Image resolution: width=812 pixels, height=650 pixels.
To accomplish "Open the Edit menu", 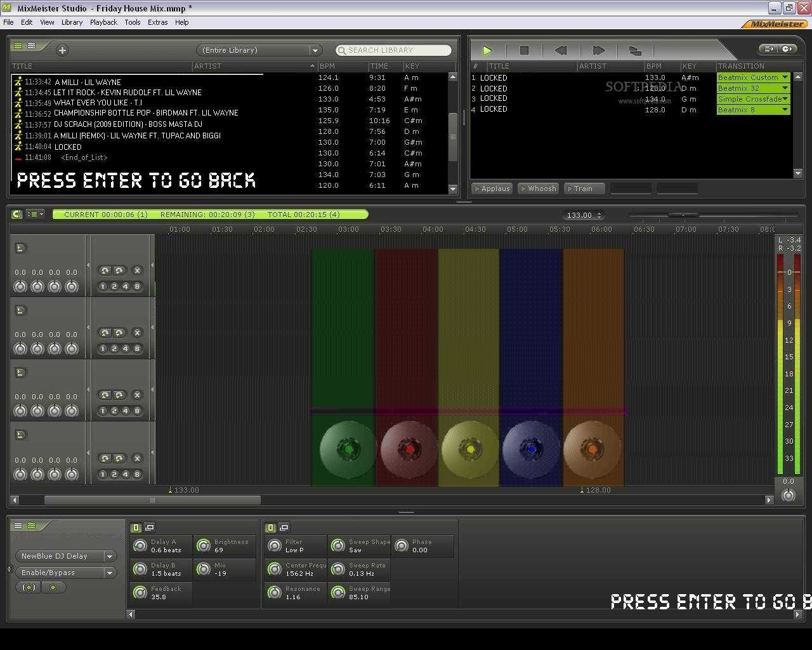I will (x=27, y=22).
